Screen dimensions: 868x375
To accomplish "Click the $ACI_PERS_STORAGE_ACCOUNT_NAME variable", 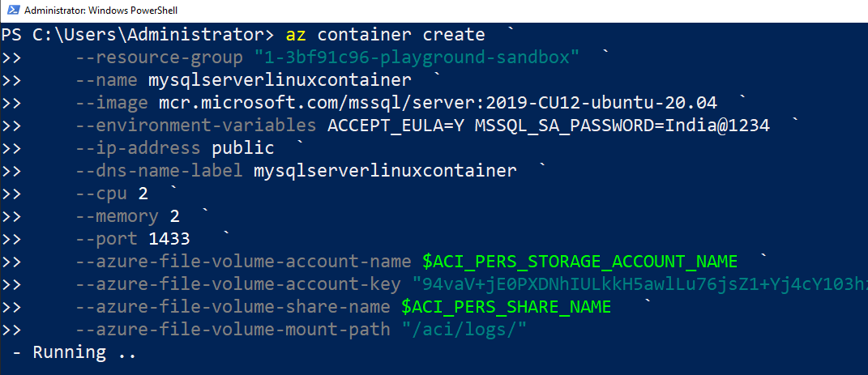I will (579, 262).
